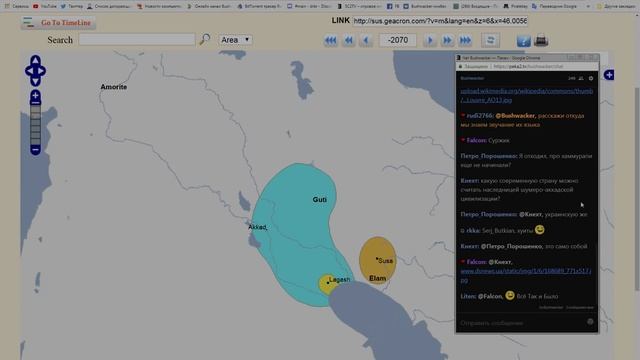
Task: Click the Susa city marker
Action: point(377,258)
